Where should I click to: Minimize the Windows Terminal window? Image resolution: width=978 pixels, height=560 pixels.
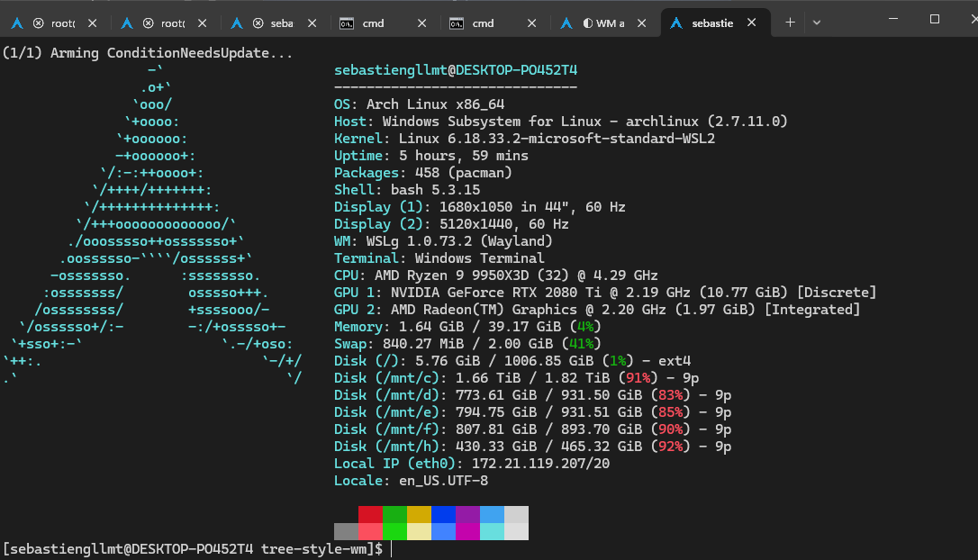[893, 19]
